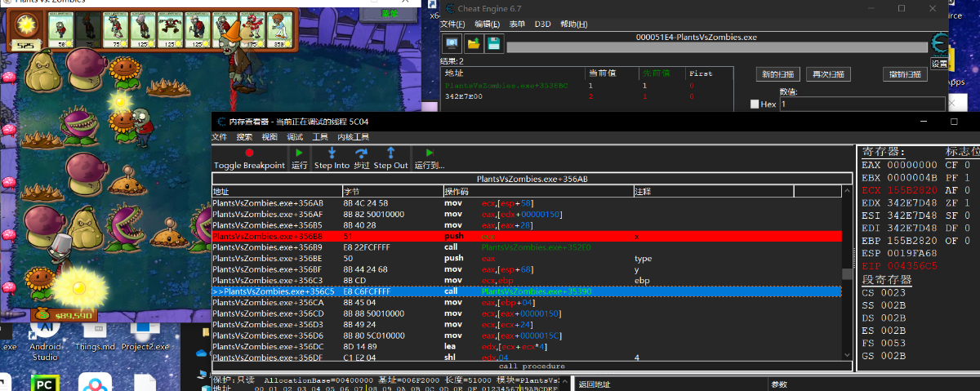Screen dimensions: 980x391
Task: Open the 调试 menu in memory viewer
Action: [296, 136]
